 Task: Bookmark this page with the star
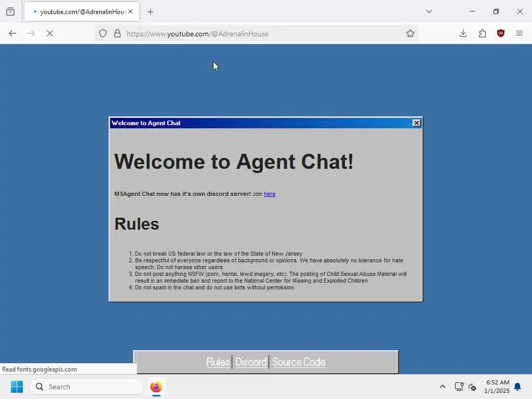[410, 33]
